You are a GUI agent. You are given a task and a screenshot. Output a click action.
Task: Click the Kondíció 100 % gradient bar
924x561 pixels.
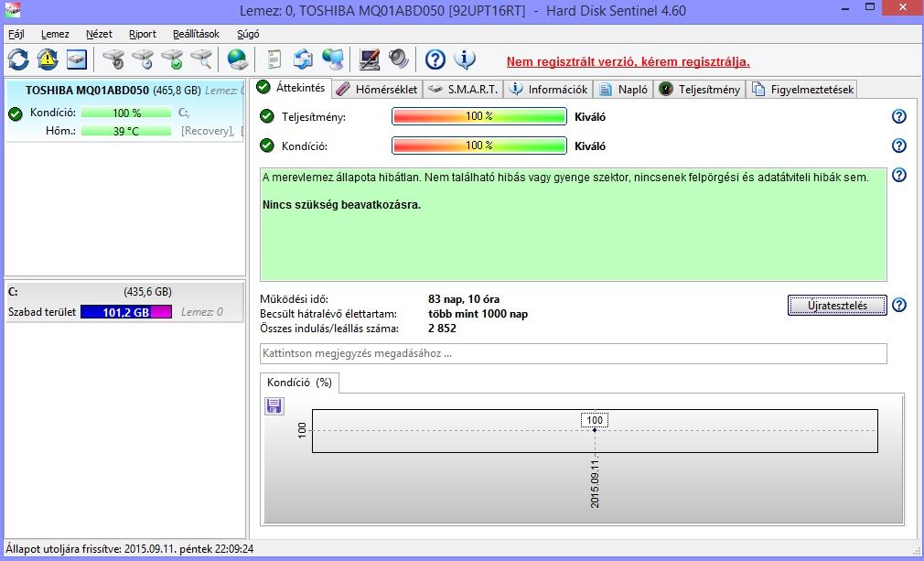tap(479, 146)
